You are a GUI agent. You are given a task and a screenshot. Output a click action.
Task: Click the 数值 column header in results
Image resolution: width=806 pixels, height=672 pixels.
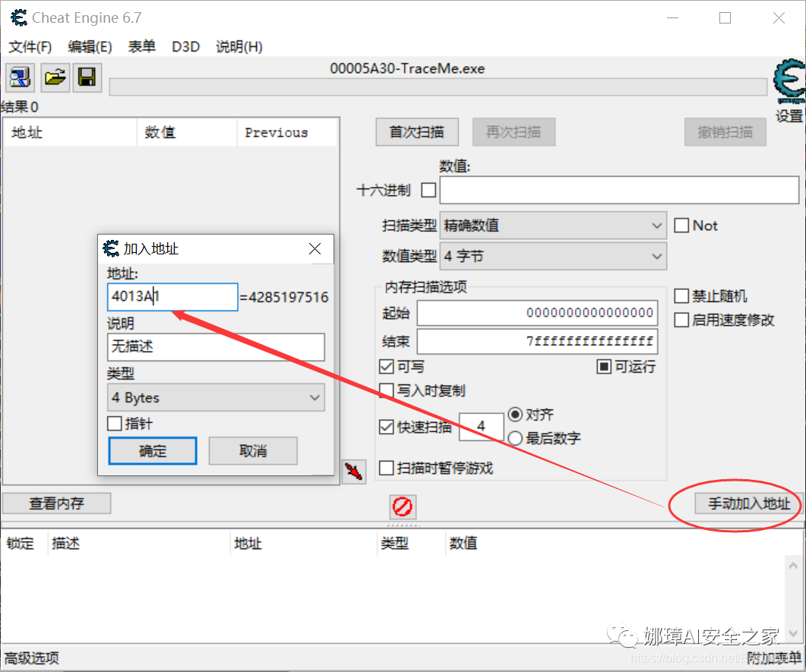point(187,133)
